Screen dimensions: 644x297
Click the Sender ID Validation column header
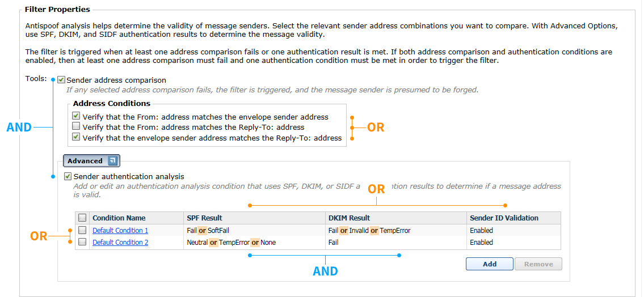pyautogui.click(x=504, y=218)
